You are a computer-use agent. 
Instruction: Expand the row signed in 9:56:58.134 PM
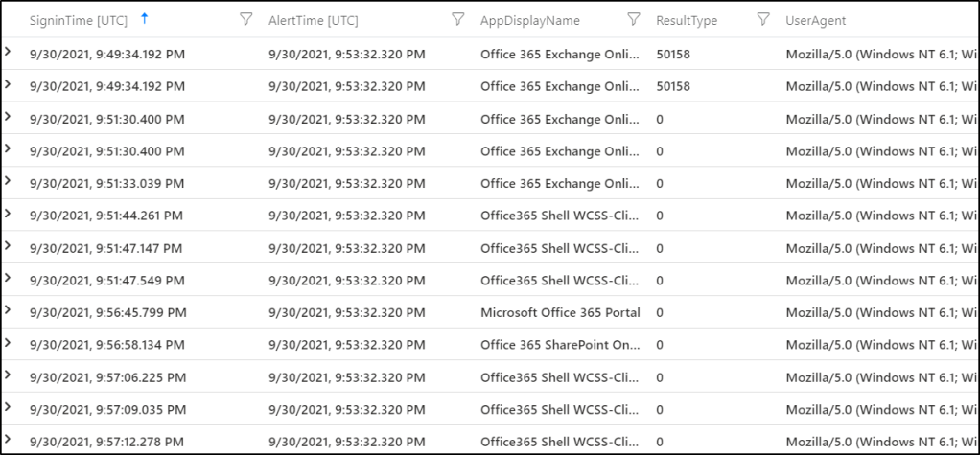pyautogui.click(x=9, y=344)
